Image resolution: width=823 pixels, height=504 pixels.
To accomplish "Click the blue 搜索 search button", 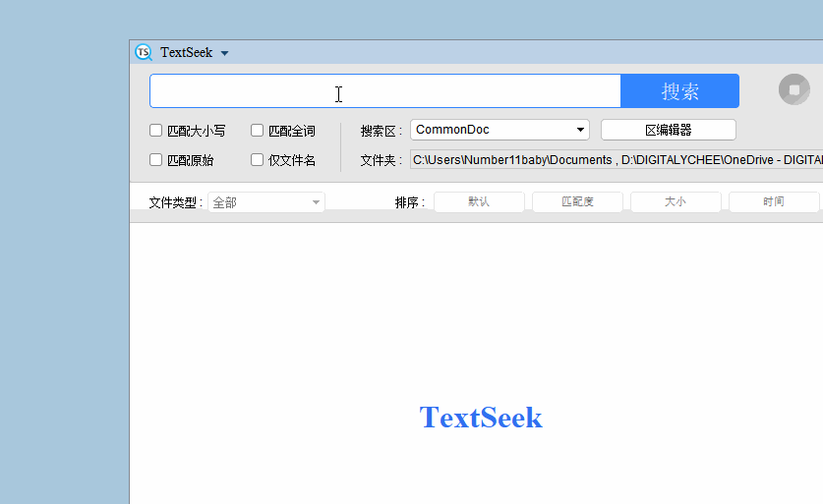I will click(x=679, y=91).
